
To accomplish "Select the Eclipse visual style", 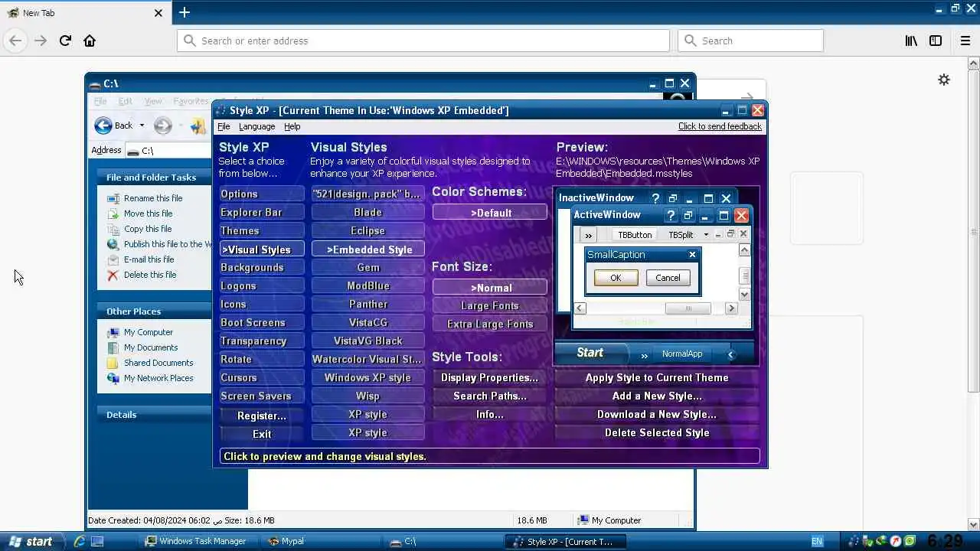I will 367,231.
